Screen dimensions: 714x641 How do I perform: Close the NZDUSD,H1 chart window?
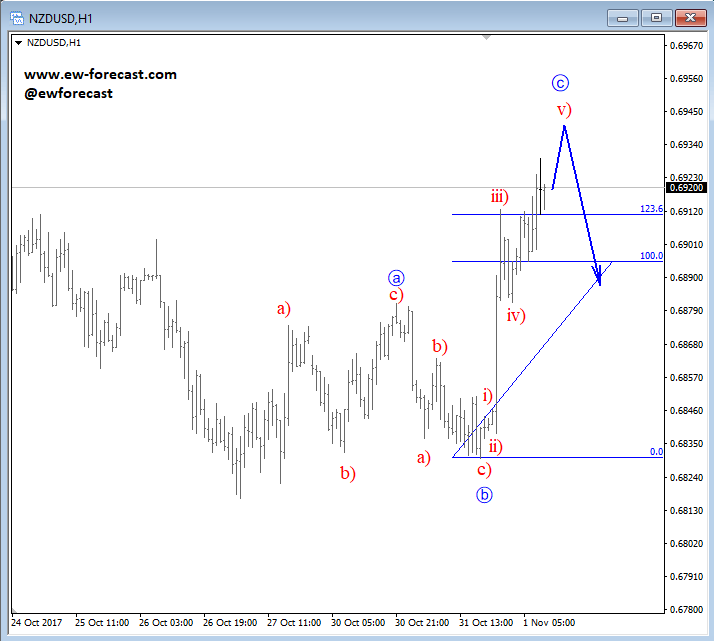coord(688,17)
